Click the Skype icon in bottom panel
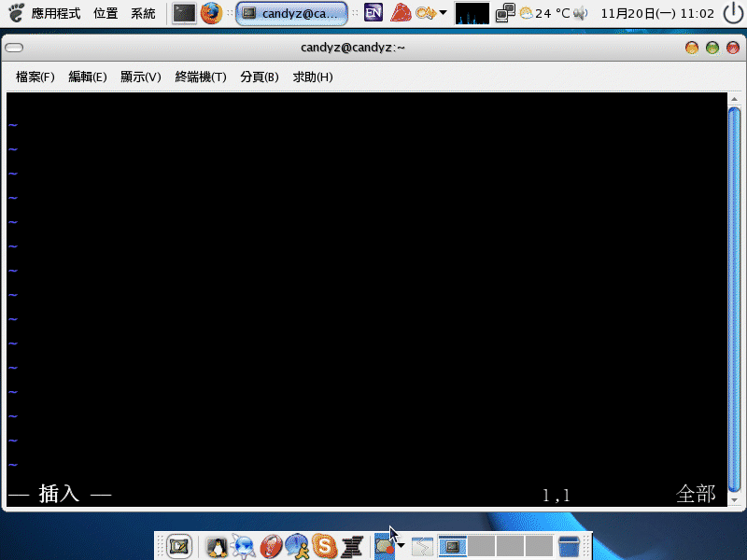The height and width of the screenshot is (560, 747). pyautogui.click(x=324, y=546)
